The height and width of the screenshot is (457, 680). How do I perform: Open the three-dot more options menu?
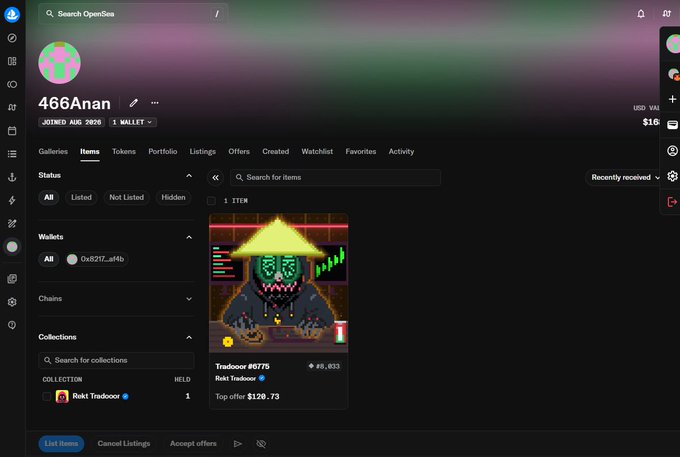(155, 103)
